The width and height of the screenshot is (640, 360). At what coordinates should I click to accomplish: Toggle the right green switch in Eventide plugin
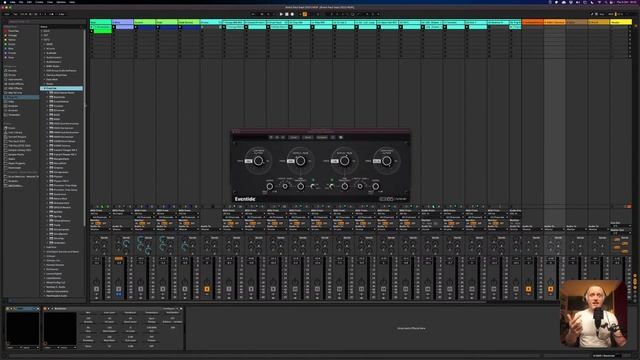click(332, 180)
